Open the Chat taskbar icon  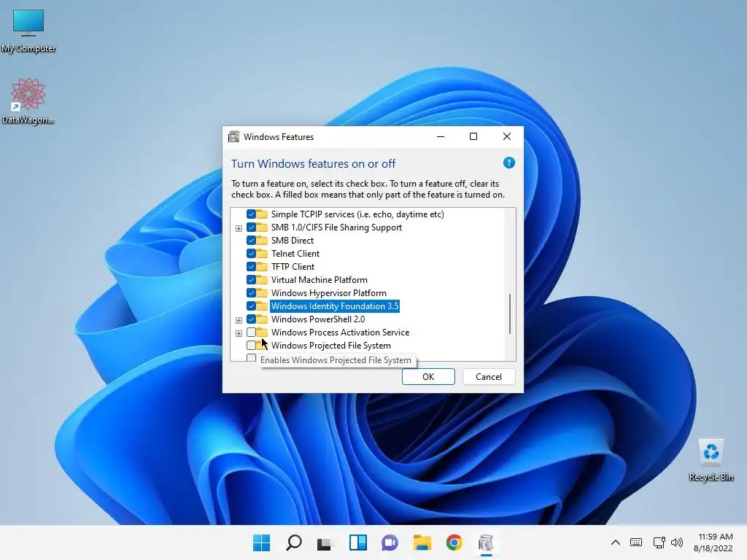[x=390, y=542]
